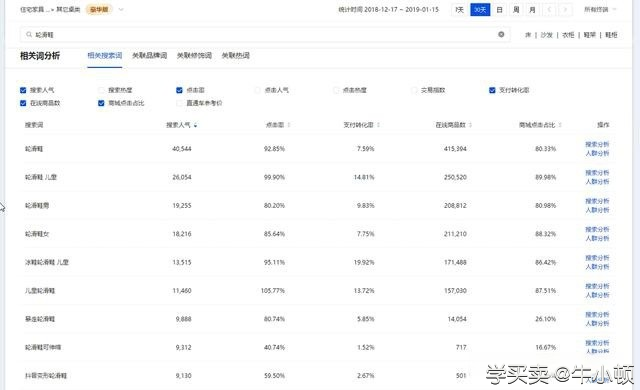Open 人群分析 for the 11,460 row
This screenshot has width=640, height=390.
coord(597,295)
